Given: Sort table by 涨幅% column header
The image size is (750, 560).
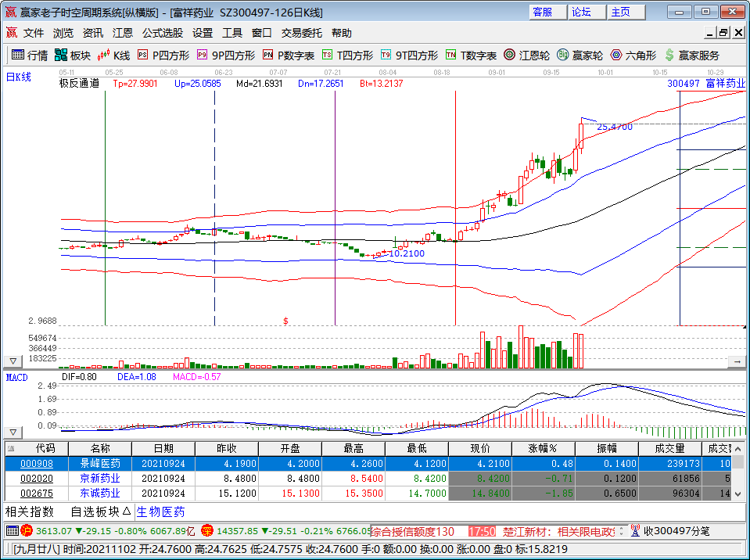Looking at the screenshot, I should (544, 449).
